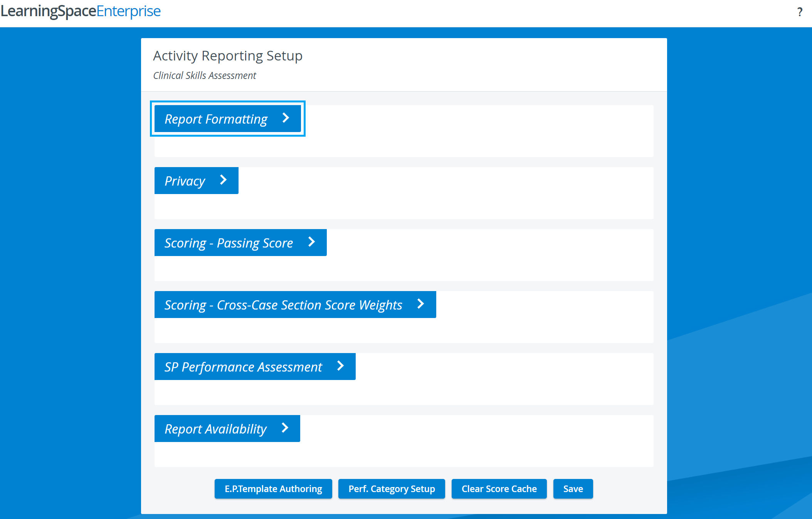The height and width of the screenshot is (519, 812).
Task: Click the Activity Reporting Setup heading
Action: coord(228,56)
